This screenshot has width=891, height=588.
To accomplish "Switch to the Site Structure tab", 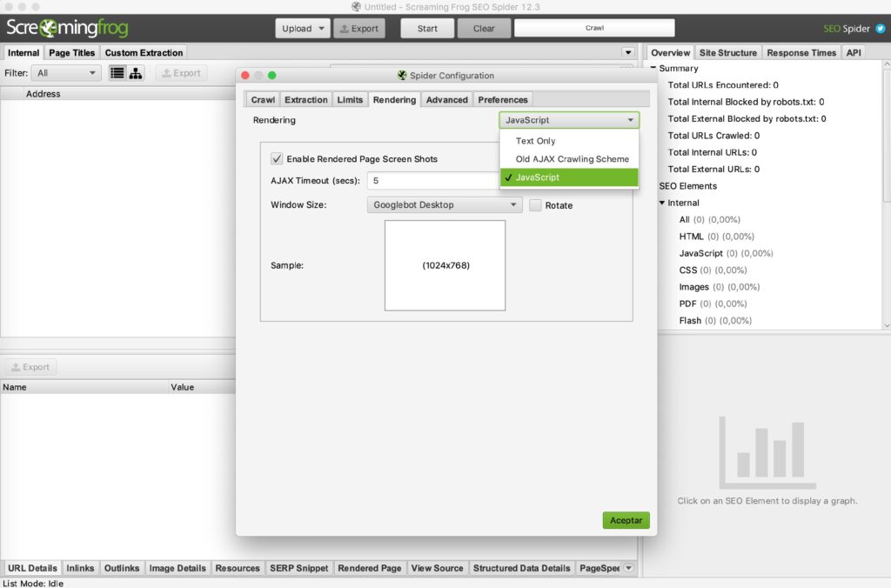I will pyautogui.click(x=728, y=52).
